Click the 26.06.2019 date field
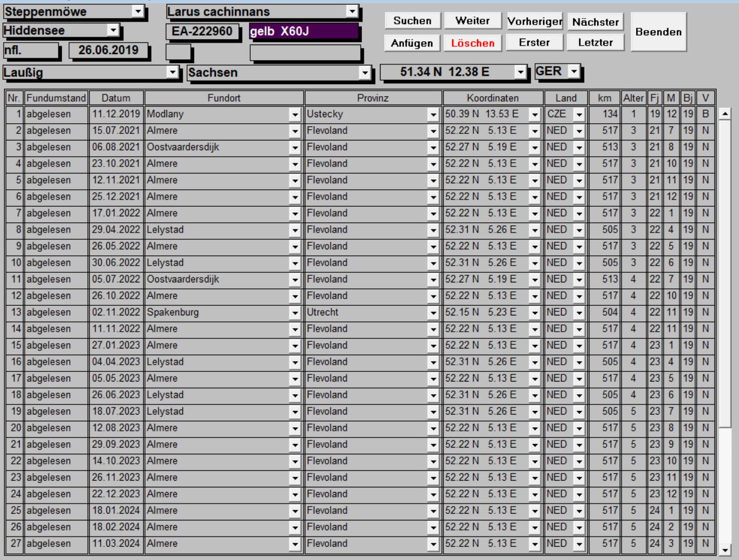The width and height of the screenshot is (739, 560). coord(108,50)
